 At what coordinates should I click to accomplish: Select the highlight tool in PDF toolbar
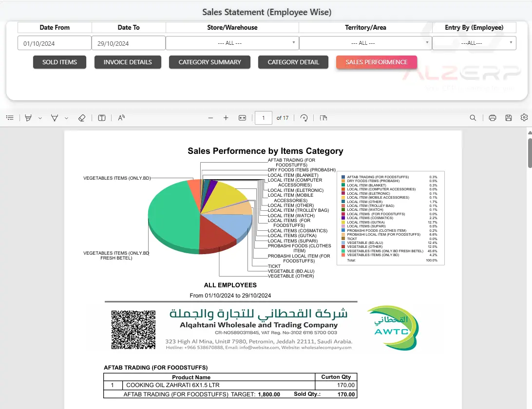tap(29, 118)
